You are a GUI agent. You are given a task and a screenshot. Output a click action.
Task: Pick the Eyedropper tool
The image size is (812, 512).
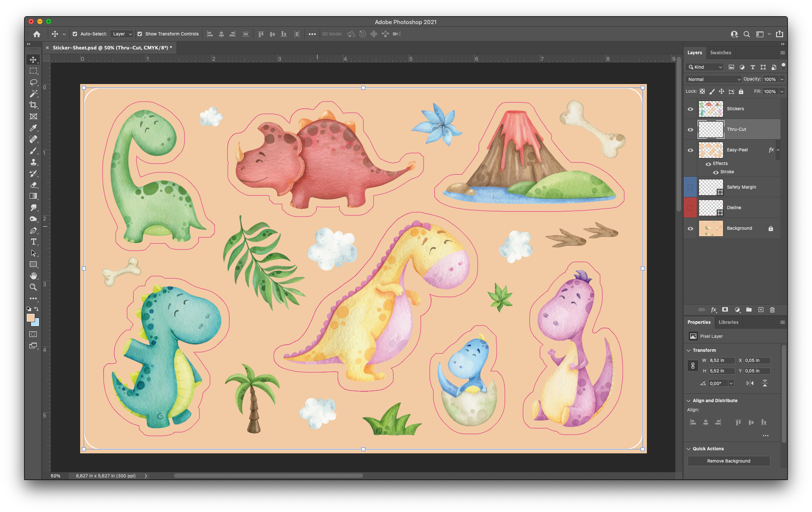[34, 128]
